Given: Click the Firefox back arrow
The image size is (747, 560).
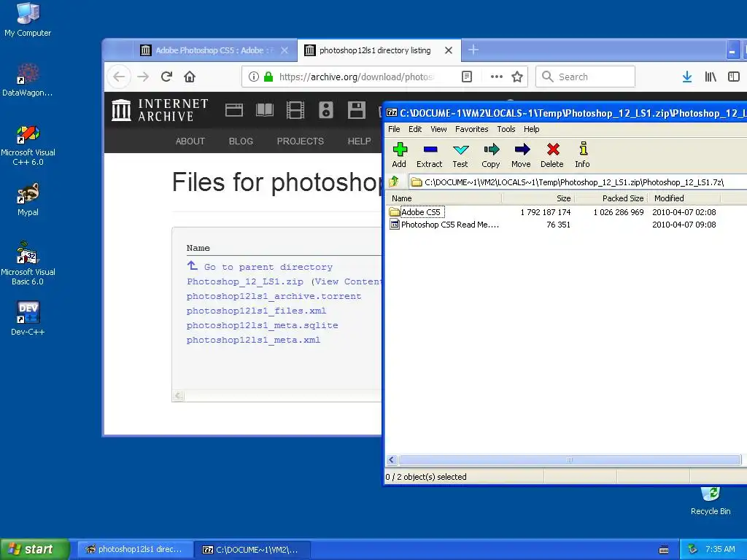Looking at the screenshot, I should (x=119, y=77).
